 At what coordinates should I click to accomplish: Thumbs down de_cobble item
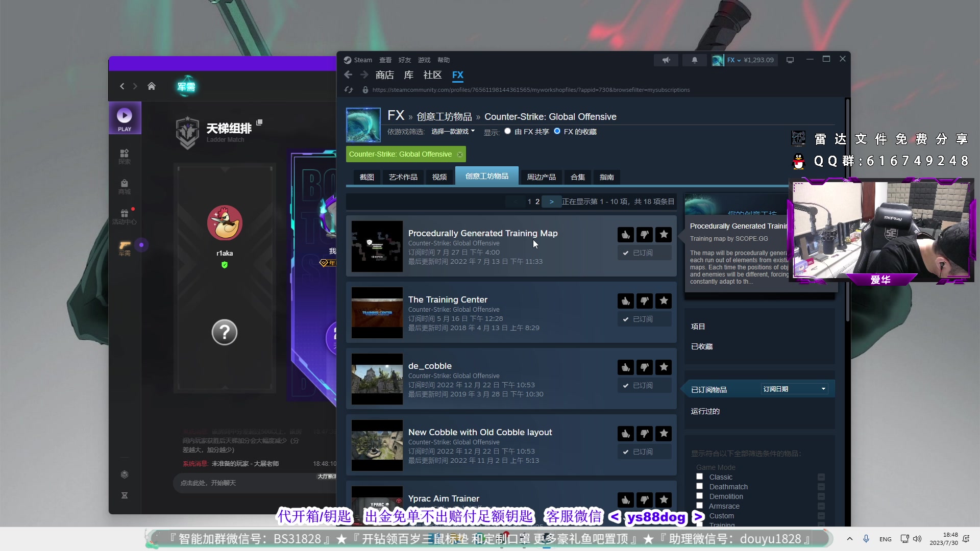point(645,367)
